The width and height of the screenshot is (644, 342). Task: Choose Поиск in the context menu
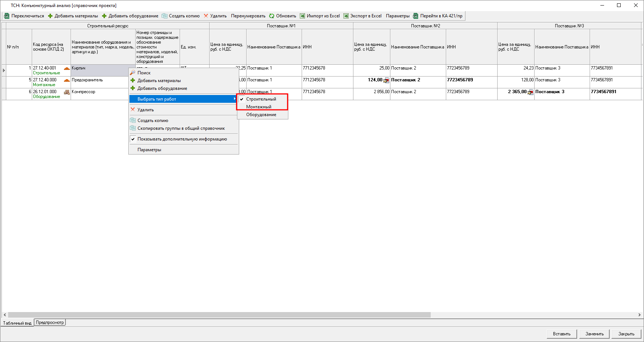144,73
